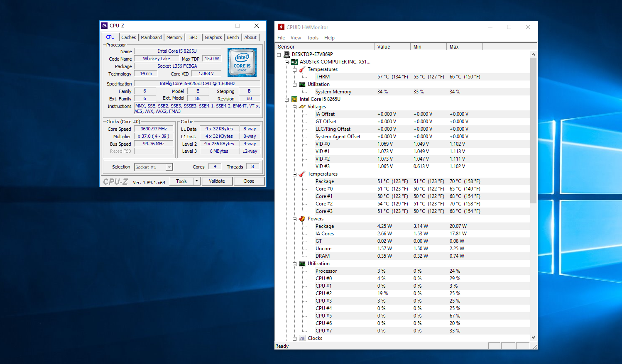Click the Value column header
The height and width of the screenshot is (364, 622).
click(x=392, y=46)
